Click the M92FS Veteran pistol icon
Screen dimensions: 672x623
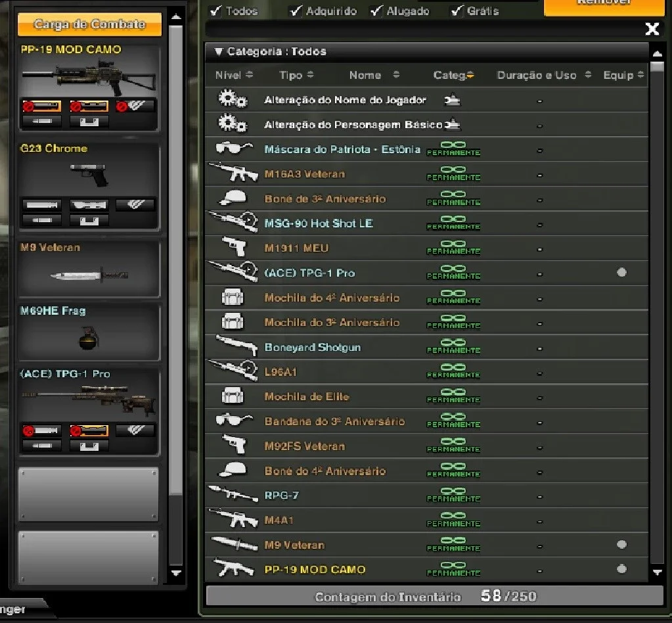click(235, 445)
